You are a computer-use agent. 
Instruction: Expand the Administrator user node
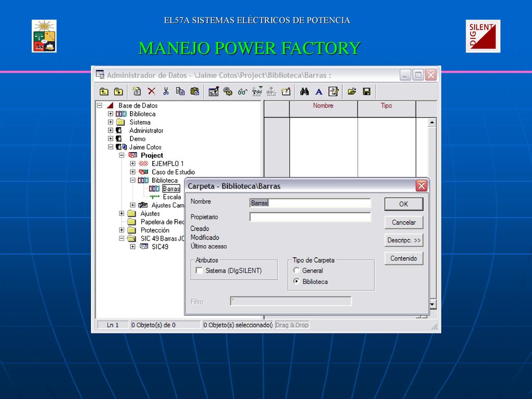pyautogui.click(x=110, y=130)
